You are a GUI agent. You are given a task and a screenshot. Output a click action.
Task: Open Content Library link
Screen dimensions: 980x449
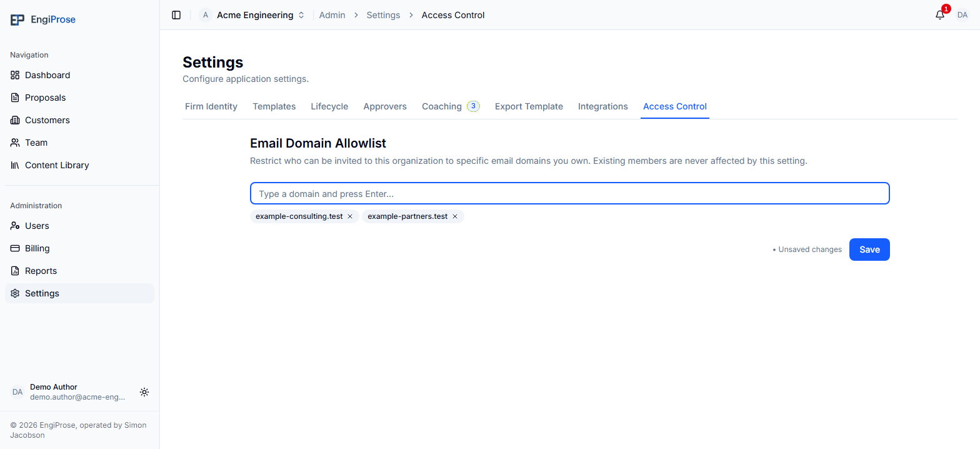coord(79,165)
